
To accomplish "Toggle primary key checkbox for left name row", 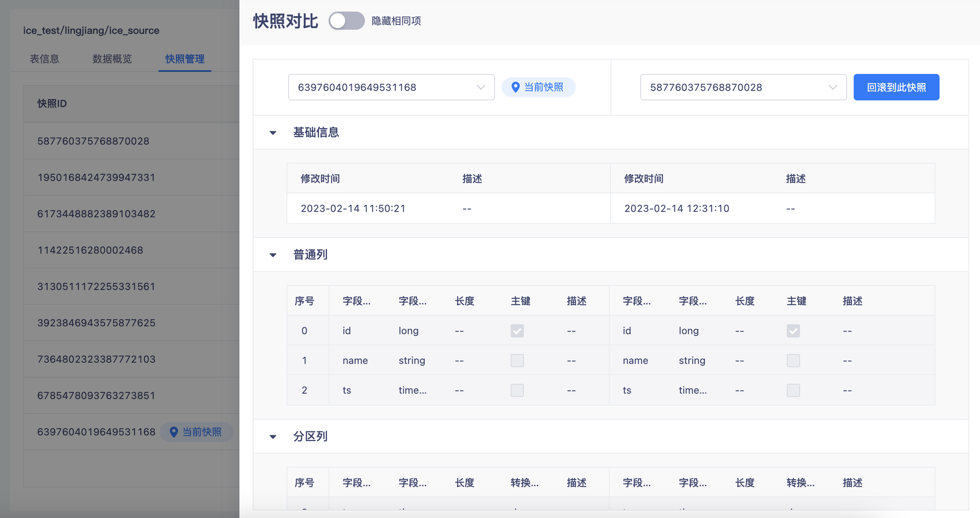I will coord(517,361).
